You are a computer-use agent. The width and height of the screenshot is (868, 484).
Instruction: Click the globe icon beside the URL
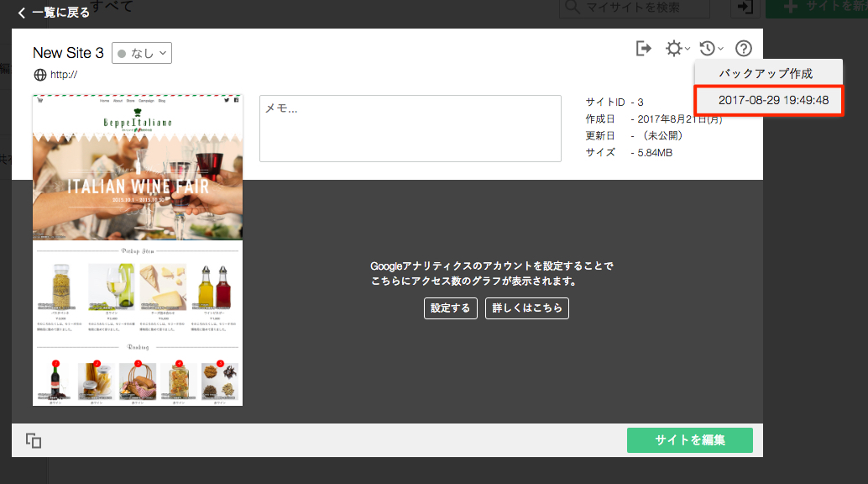(40, 75)
